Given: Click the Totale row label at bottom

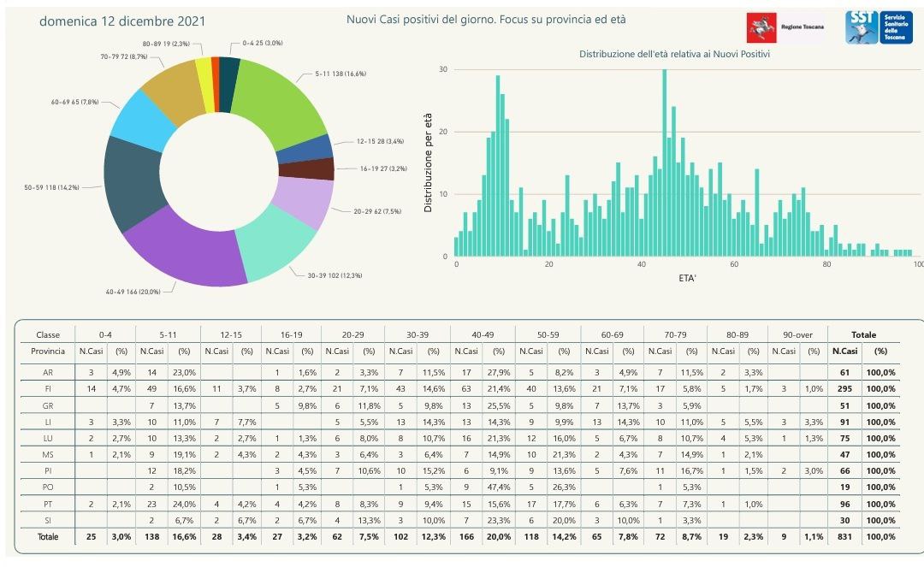Looking at the screenshot, I should 48,536.
